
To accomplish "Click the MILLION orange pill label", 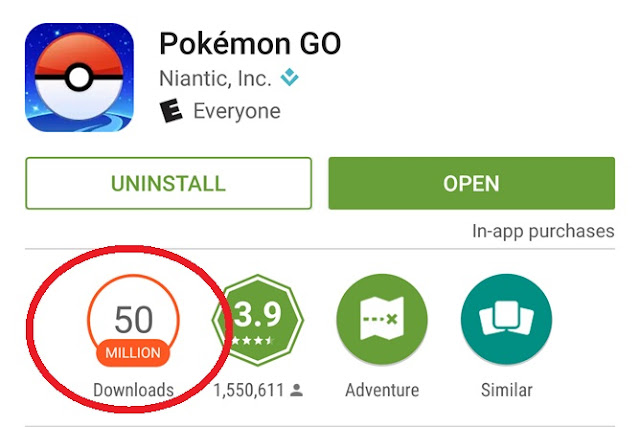I will [133, 353].
